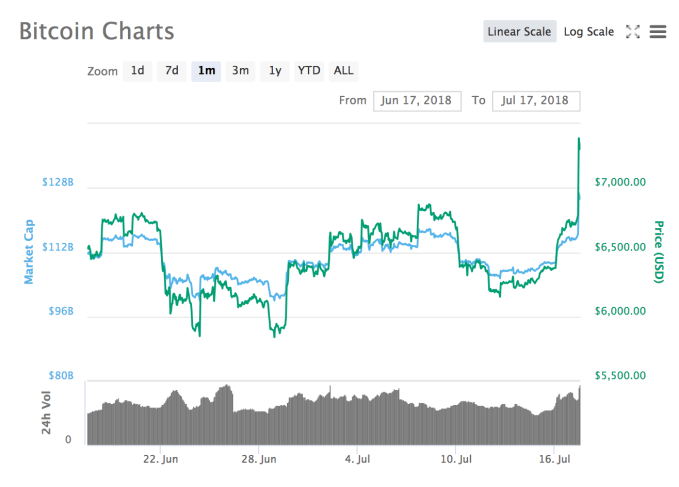Open the hamburger chart menu

(x=657, y=32)
